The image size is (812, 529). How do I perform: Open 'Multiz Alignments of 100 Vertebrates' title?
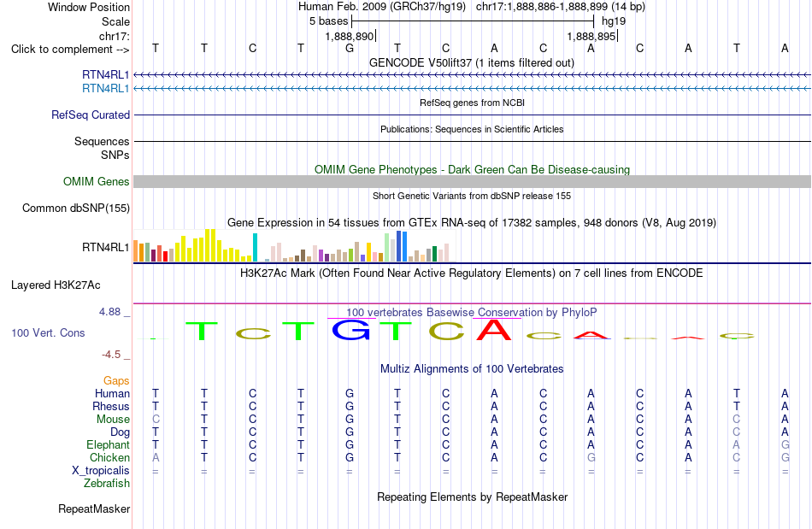tap(472, 369)
